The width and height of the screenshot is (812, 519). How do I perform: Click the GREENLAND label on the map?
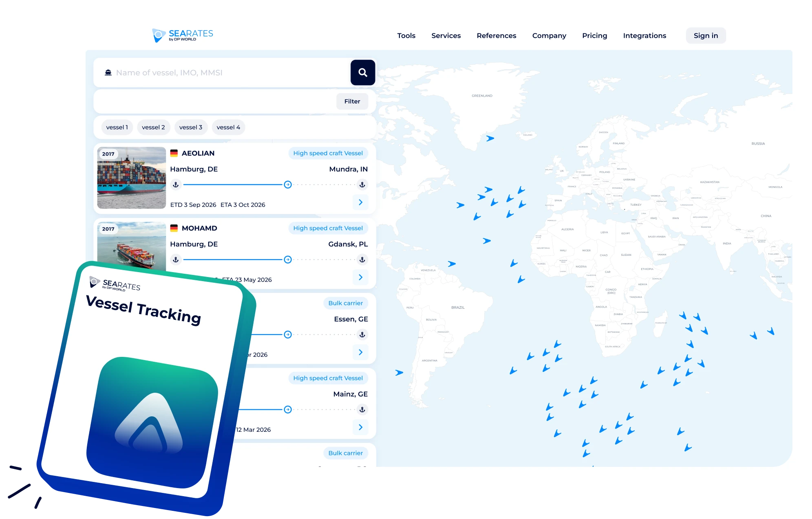tap(482, 96)
